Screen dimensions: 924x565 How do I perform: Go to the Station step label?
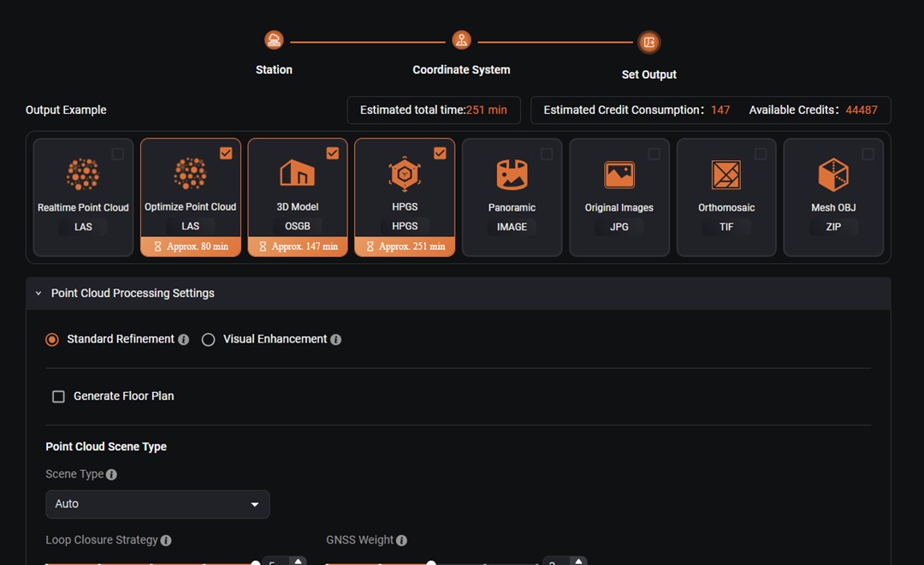[x=274, y=69]
